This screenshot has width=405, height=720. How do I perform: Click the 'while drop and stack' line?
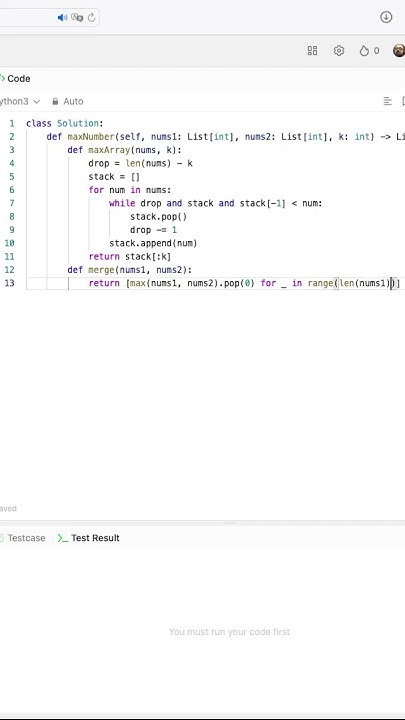click(x=216, y=203)
